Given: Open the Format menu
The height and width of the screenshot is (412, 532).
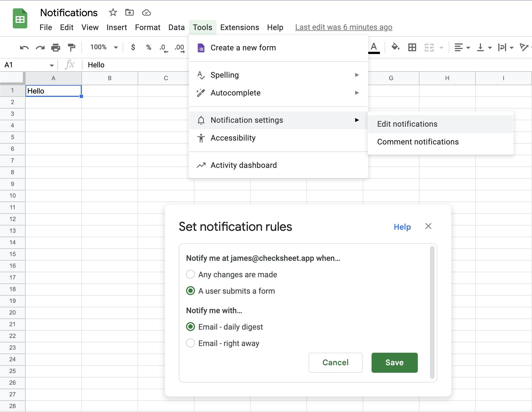Looking at the screenshot, I should pyautogui.click(x=148, y=27).
